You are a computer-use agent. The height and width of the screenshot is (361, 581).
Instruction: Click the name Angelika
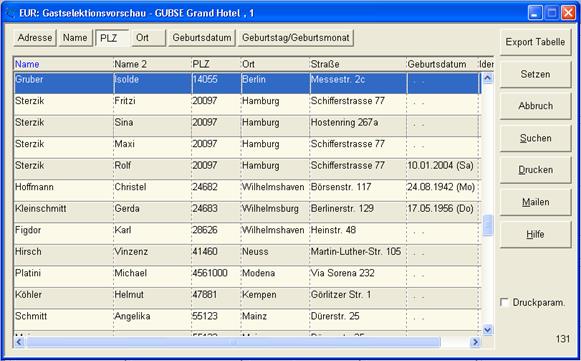[x=132, y=316]
